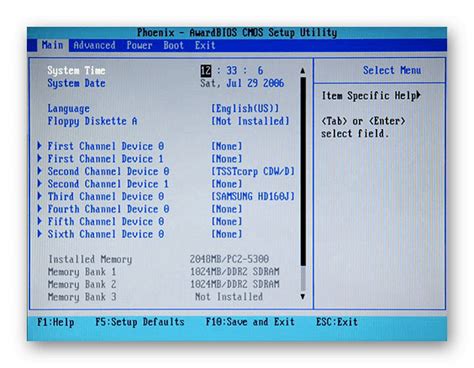Select Fifth Channel Device 0 label
The width and height of the screenshot is (474, 368).
pos(106,221)
